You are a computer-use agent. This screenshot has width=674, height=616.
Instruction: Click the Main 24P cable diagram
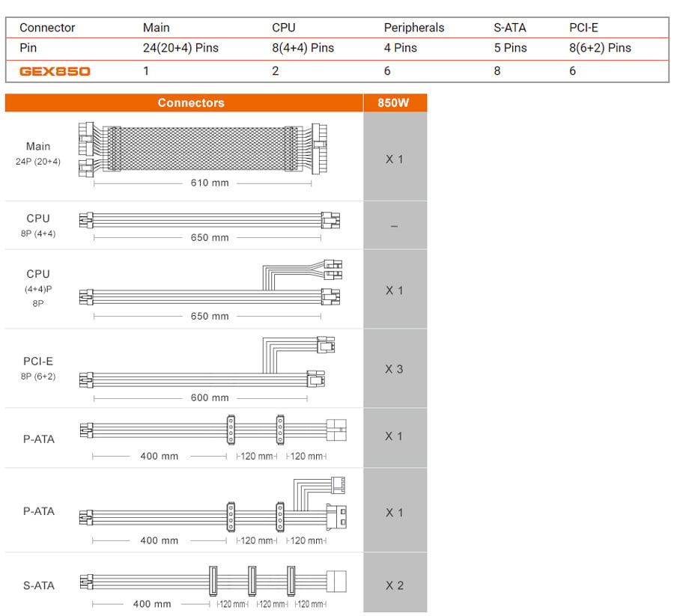click(x=203, y=149)
